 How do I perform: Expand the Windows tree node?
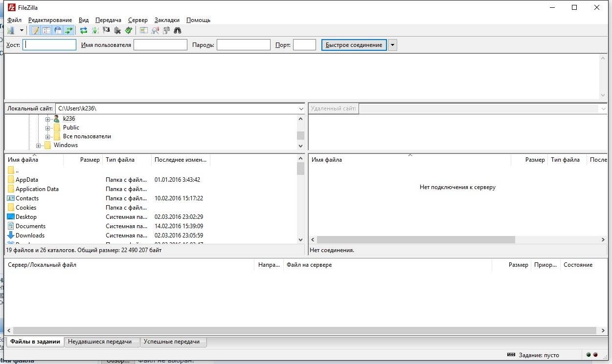coord(39,145)
